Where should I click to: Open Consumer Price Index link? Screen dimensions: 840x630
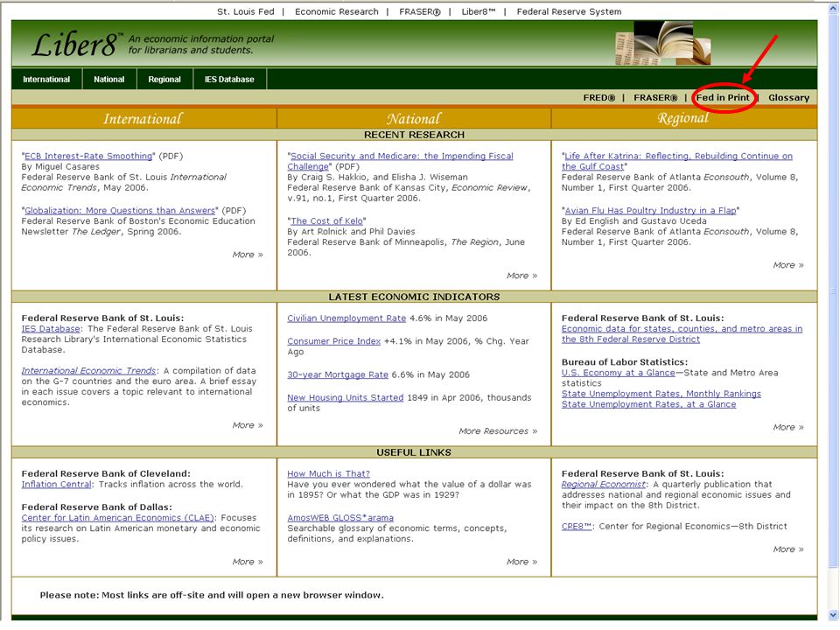click(x=333, y=341)
